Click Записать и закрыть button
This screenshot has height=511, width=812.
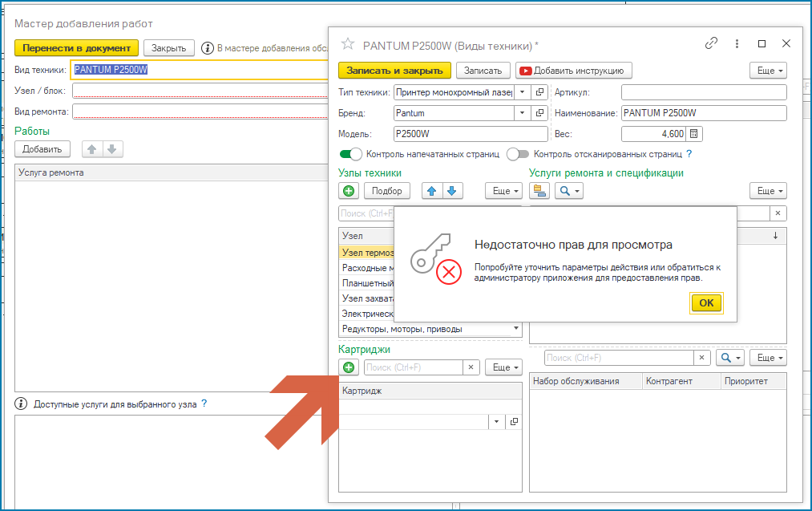[394, 71]
